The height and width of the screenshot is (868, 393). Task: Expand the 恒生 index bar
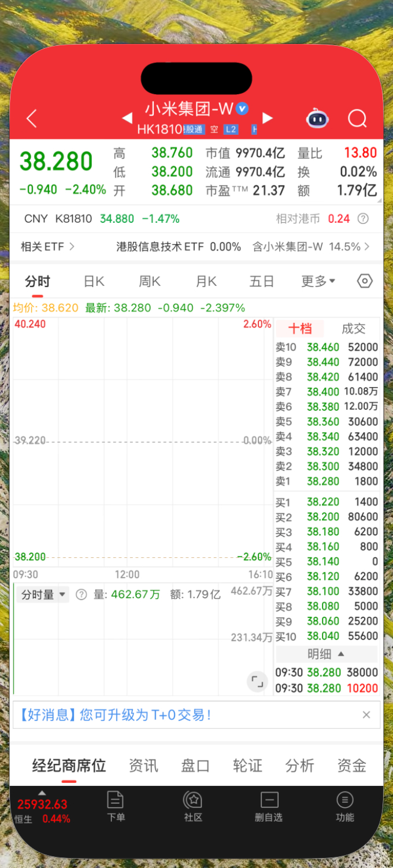pos(42,807)
